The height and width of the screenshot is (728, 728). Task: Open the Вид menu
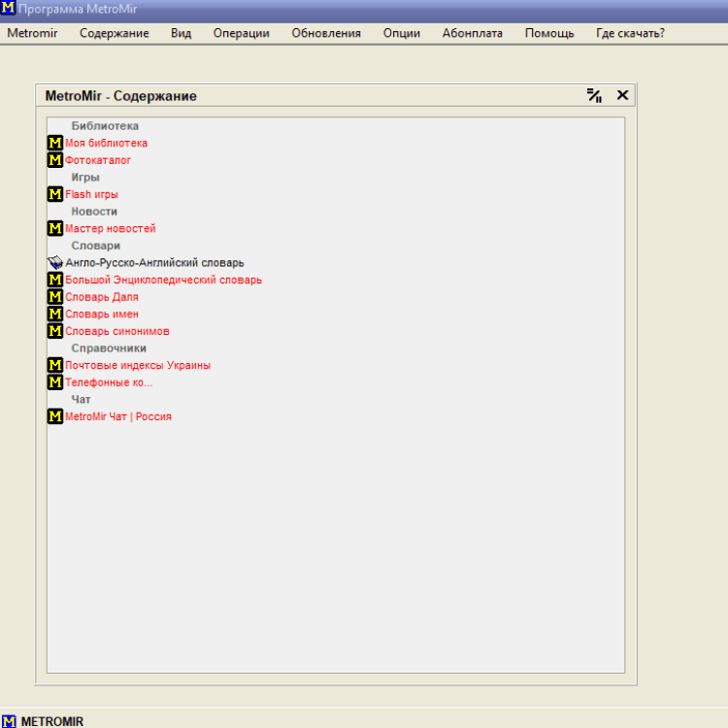coord(182,33)
